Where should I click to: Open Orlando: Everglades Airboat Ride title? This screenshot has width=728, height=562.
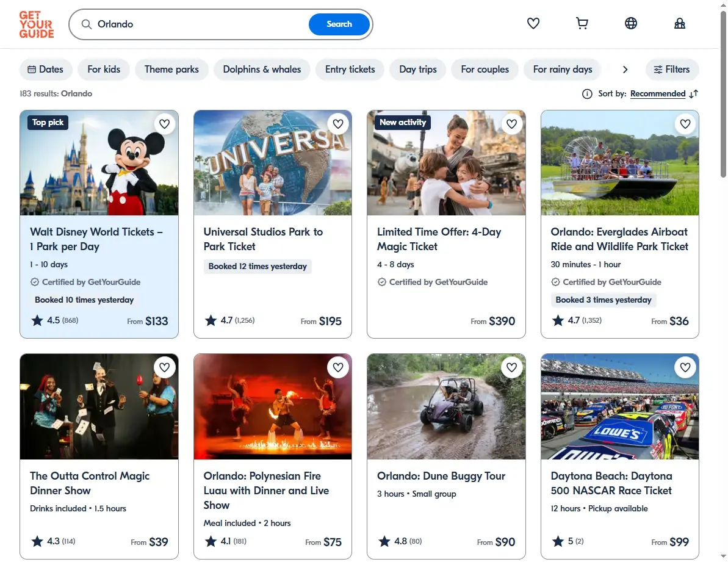coord(619,239)
